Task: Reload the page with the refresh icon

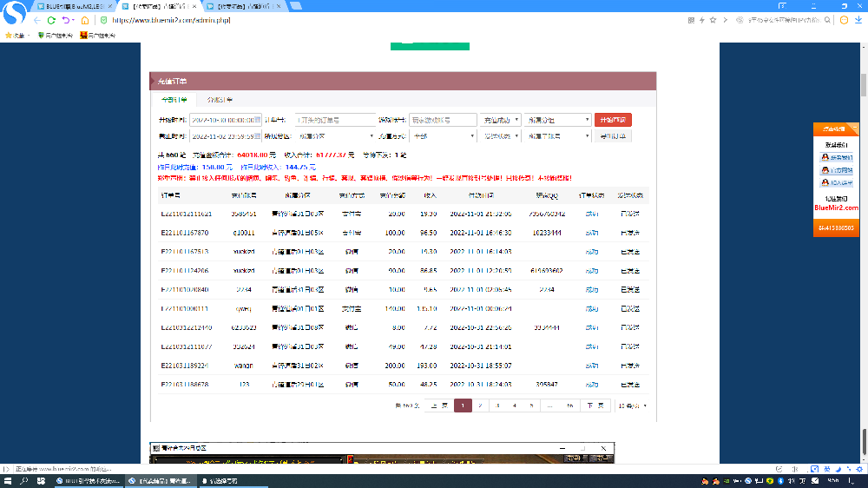Action: (51, 19)
